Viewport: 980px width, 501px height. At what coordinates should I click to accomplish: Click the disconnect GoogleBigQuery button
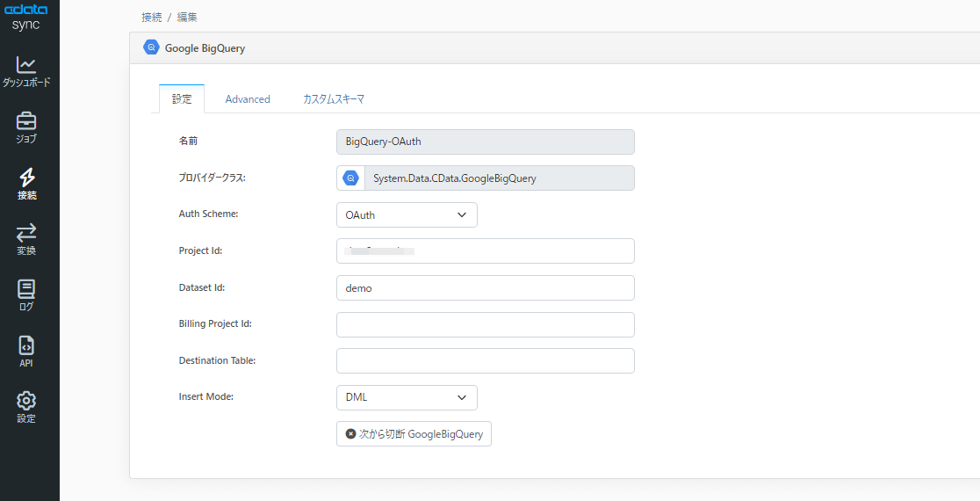(414, 434)
